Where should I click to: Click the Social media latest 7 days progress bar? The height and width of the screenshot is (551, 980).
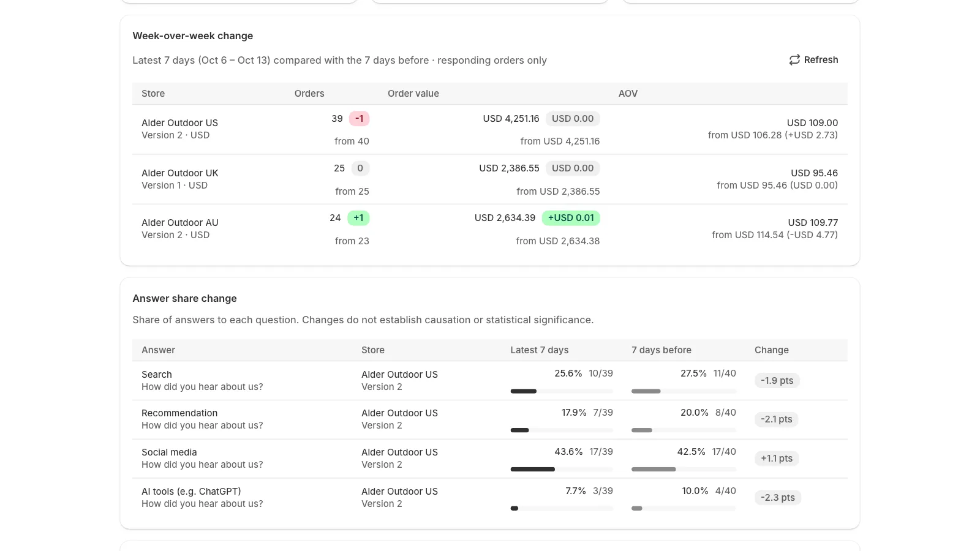562,470
